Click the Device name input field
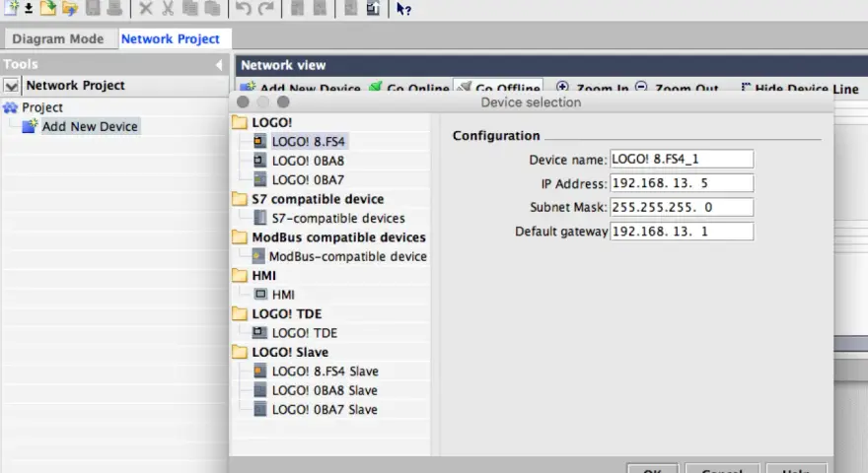Viewport: 868px width, 473px height. [682, 160]
